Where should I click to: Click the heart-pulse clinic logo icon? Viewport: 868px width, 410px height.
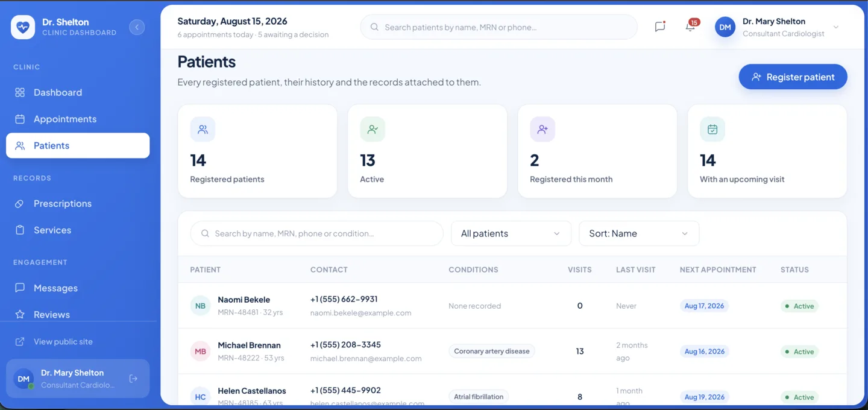point(23,27)
